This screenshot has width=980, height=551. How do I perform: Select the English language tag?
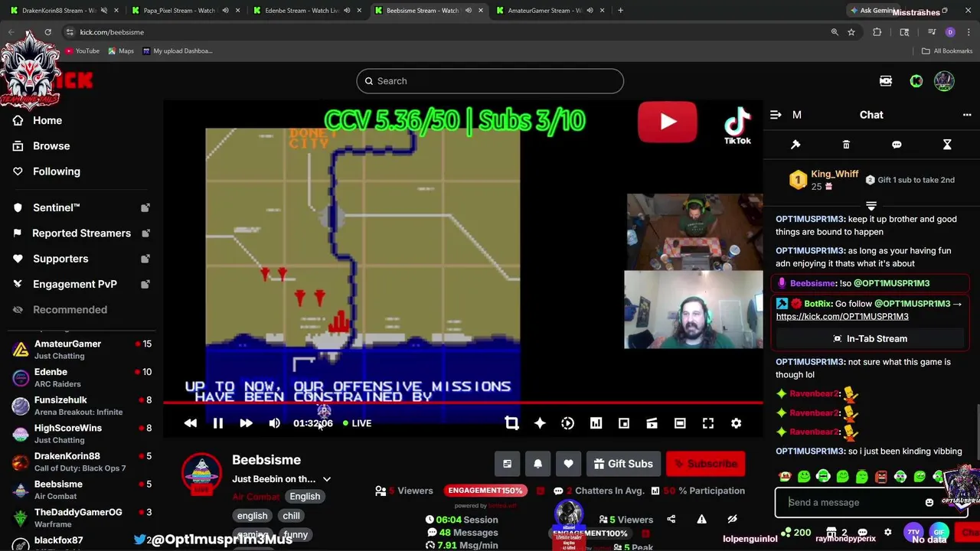pos(305,497)
